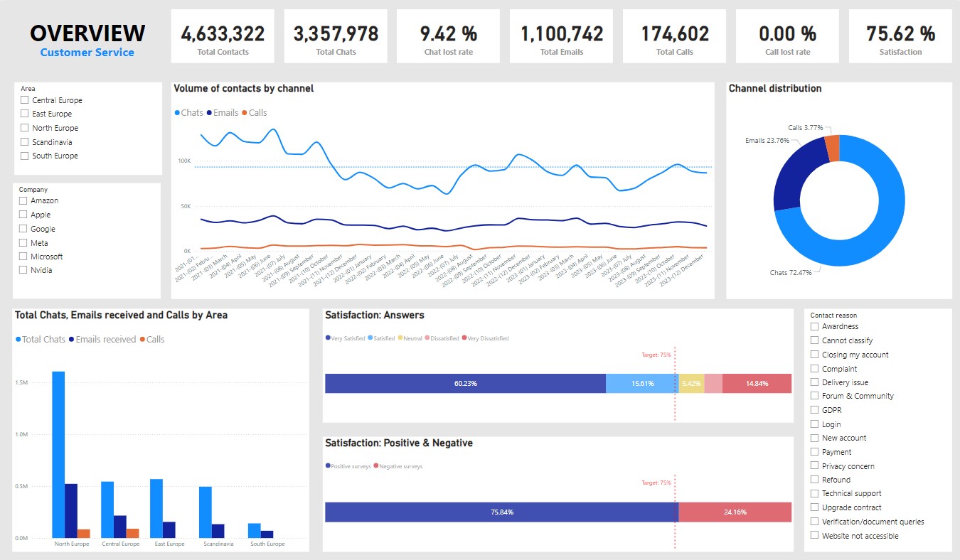The width and height of the screenshot is (960, 560).
Task: Open the Satisfaction 75.62 % card
Action: [900, 36]
